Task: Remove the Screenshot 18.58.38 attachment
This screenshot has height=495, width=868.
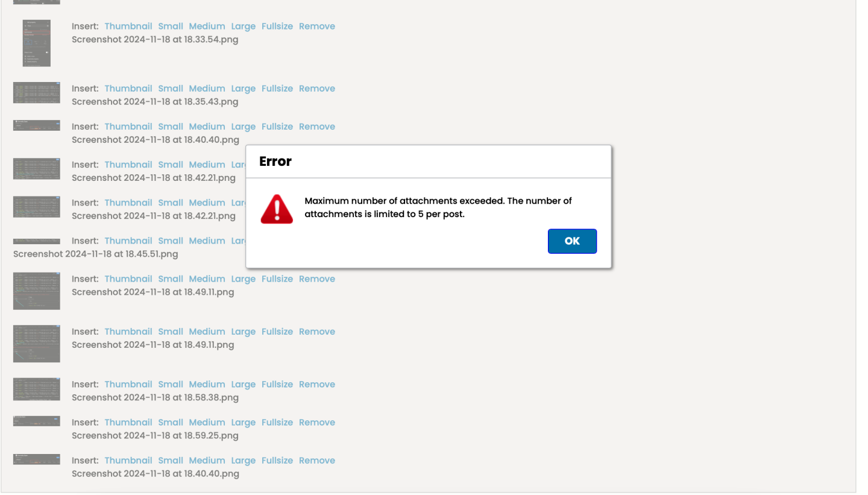Action: [x=316, y=385]
